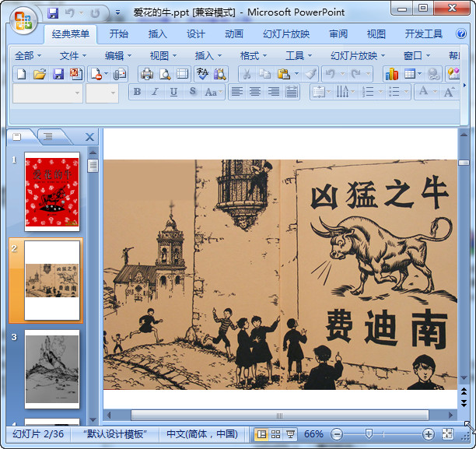Click the Research binoculars icon
Image resolution: width=476 pixels, height=449 pixels.
click(x=220, y=74)
